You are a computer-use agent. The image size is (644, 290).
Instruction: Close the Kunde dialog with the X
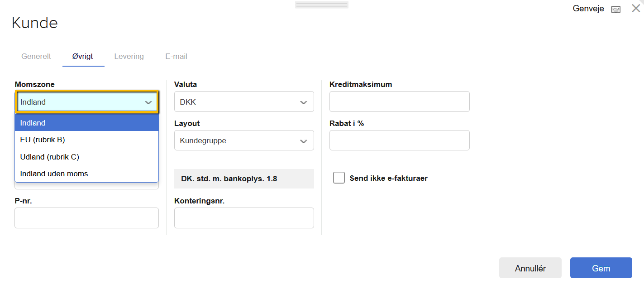tap(636, 8)
